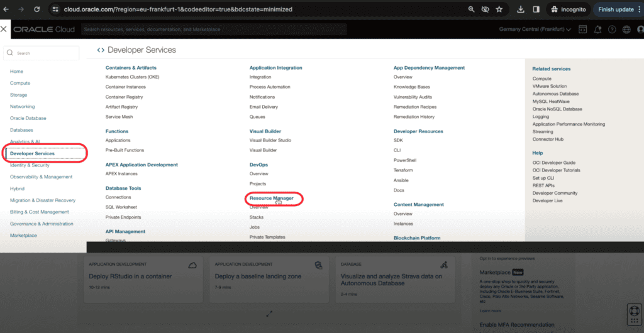The image size is (644, 333).
Task: Select Compute in the navigation menu
Action: click(x=20, y=83)
